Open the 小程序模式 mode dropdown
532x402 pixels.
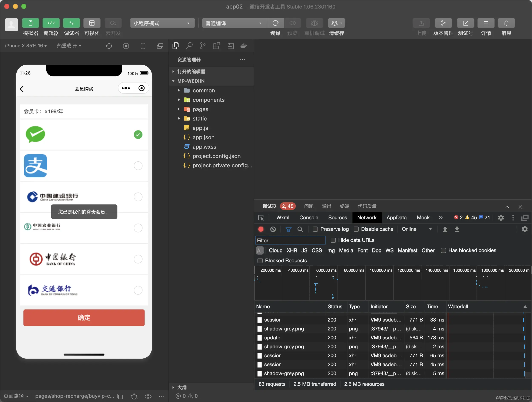(x=162, y=23)
